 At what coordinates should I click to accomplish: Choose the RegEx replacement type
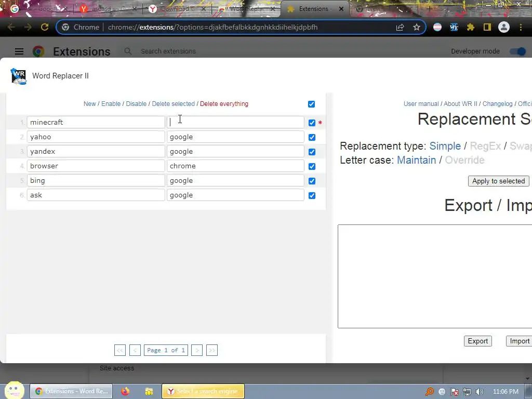[485, 146]
